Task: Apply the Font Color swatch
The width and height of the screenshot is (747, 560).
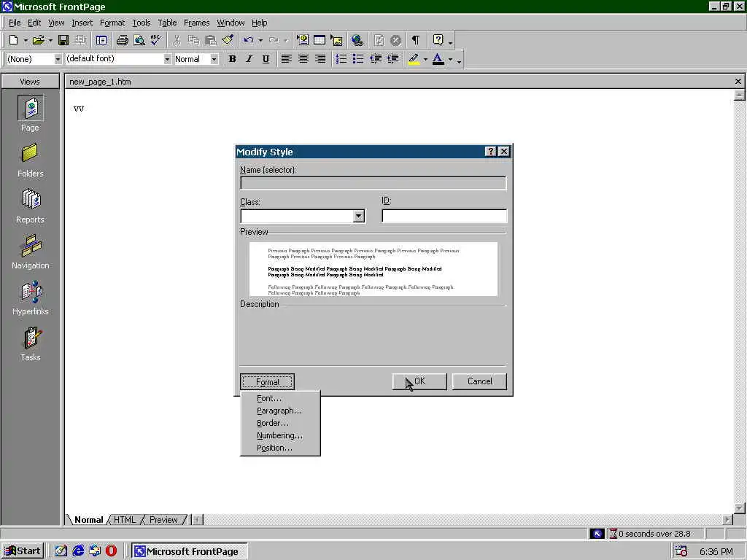Action: tap(438, 59)
